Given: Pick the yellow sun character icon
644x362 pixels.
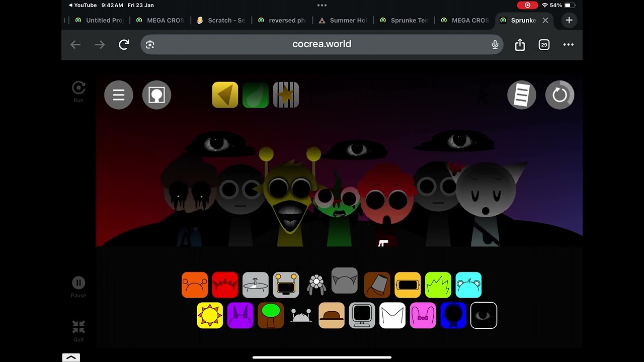Looking at the screenshot, I should 210,315.
